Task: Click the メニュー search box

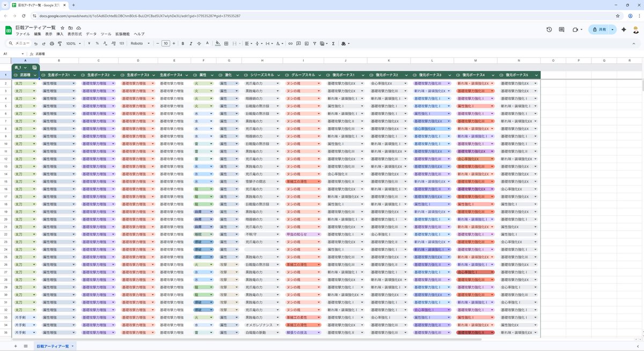Action: pos(19,43)
